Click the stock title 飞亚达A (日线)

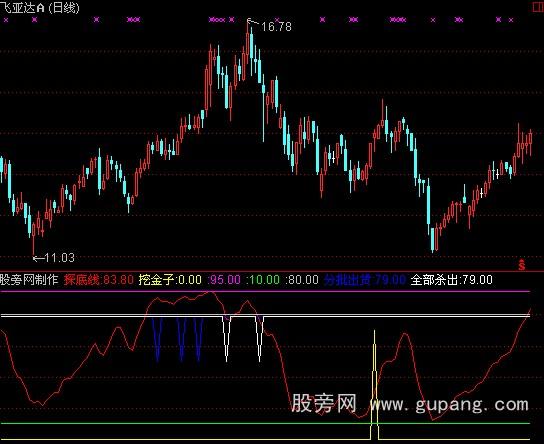[40, 7]
